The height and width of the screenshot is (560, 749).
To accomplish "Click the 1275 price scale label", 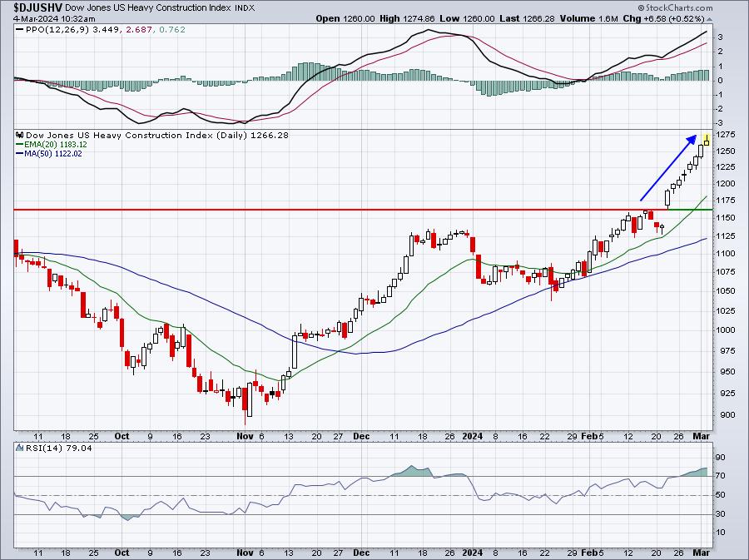I will point(725,135).
